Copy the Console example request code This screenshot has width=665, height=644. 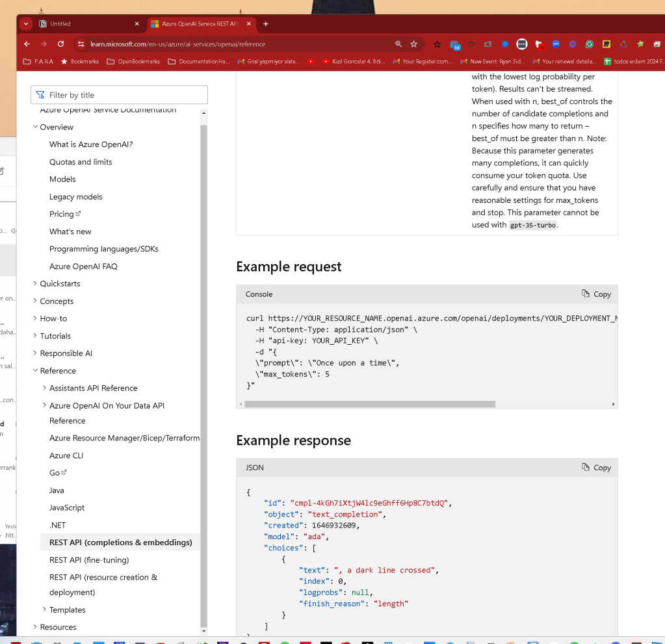click(596, 294)
